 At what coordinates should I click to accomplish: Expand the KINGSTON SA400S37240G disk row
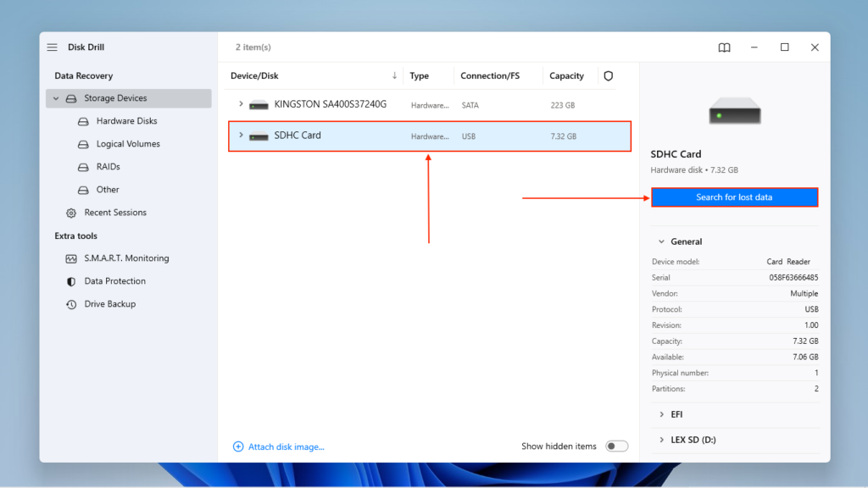point(241,104)
